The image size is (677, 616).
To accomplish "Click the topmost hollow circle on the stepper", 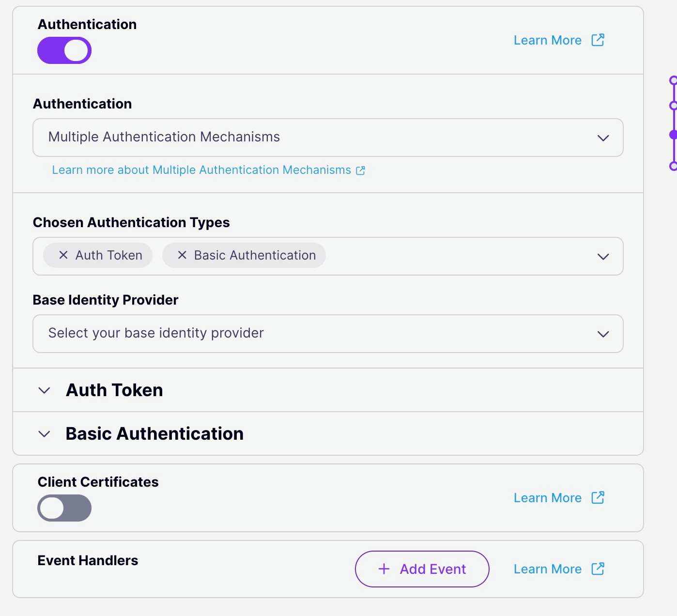I will pos(673,79).
